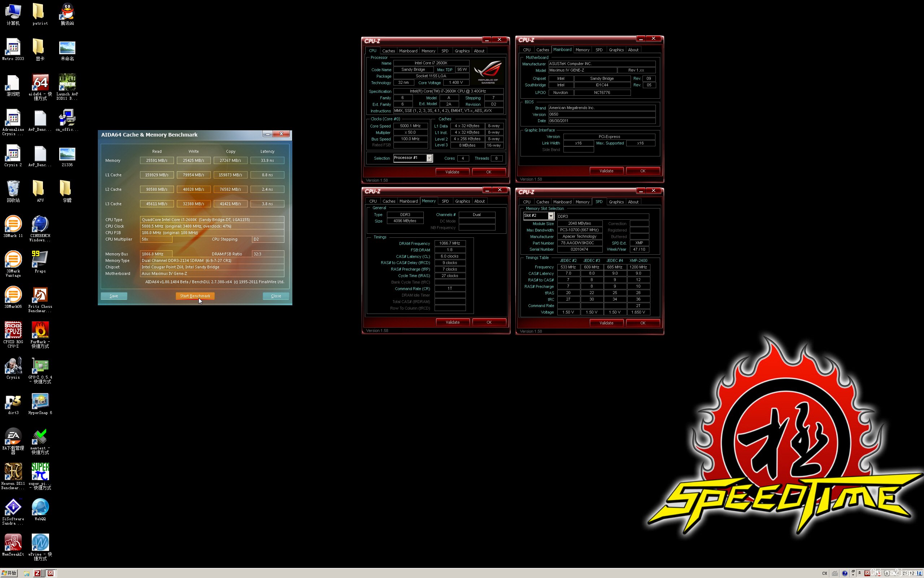The image size is (924, 578).
Task: Open SPD tab in CPU-Z Memory window
Action: (445, 201)
